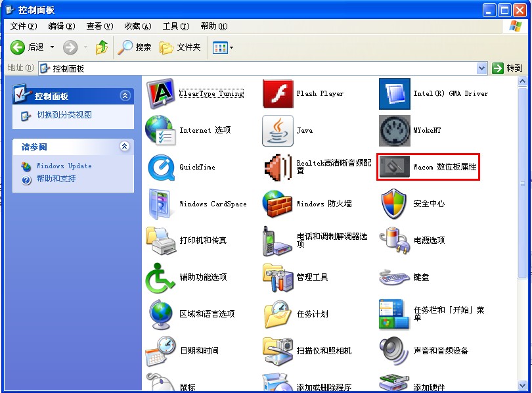532x393 pixels.
Task: Click the 文件夹 folders toolbar button
Action: [x=180, y=47]
